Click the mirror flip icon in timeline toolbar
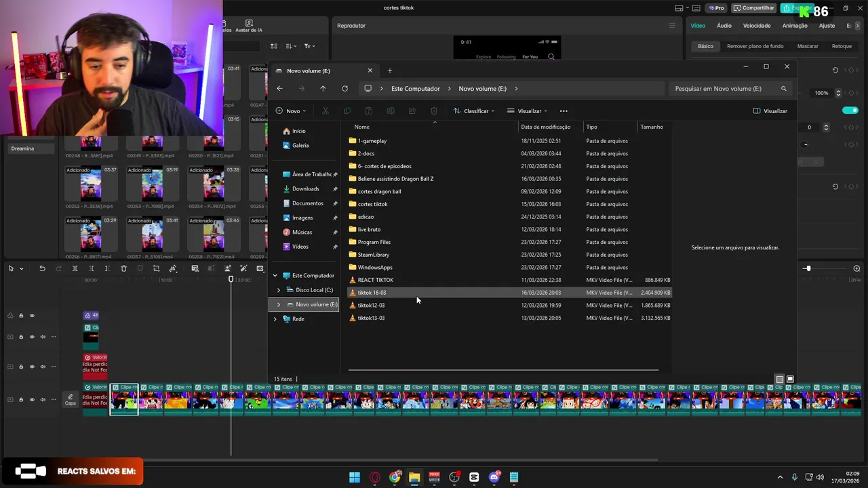This screenshot has width=868, height=488. tap(173, 268)
